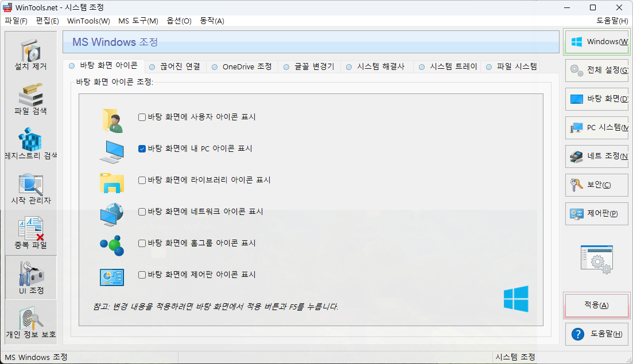Viewport: 633px width, 364px height.
Task: Open 바탕 화면(D) category
Action: (x=597, y=99)
